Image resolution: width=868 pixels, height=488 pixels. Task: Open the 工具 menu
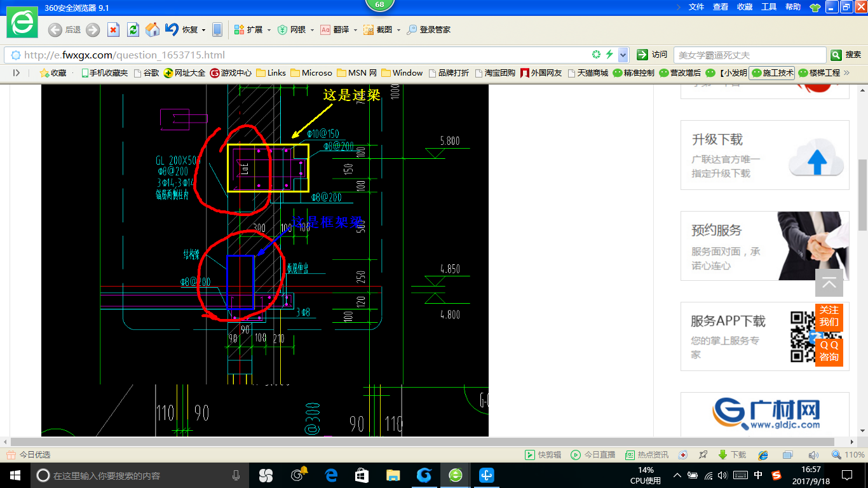coord(769,6)
